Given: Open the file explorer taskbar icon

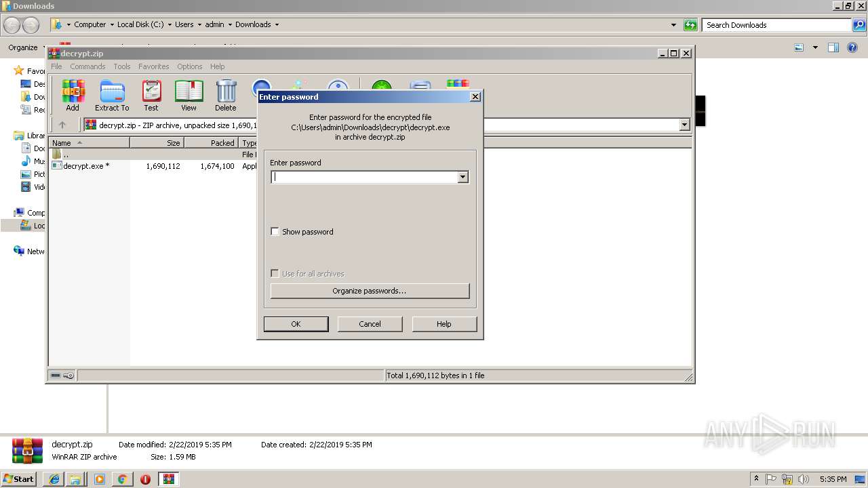Looking at the screenshot, I should point(75,479).
